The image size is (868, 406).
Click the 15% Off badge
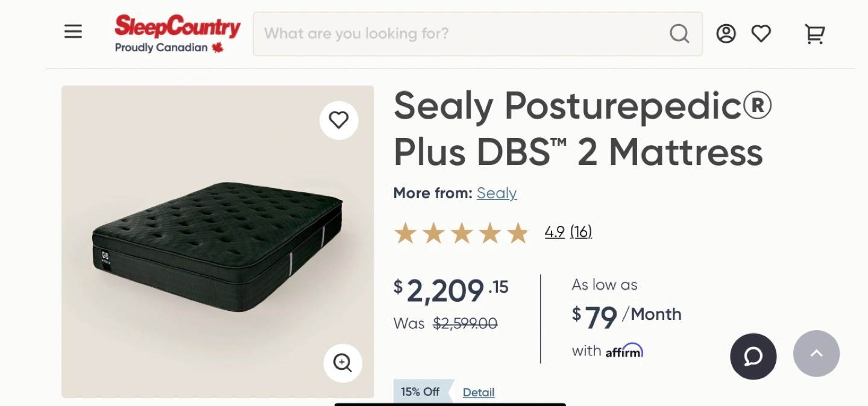tap(421, 392)
